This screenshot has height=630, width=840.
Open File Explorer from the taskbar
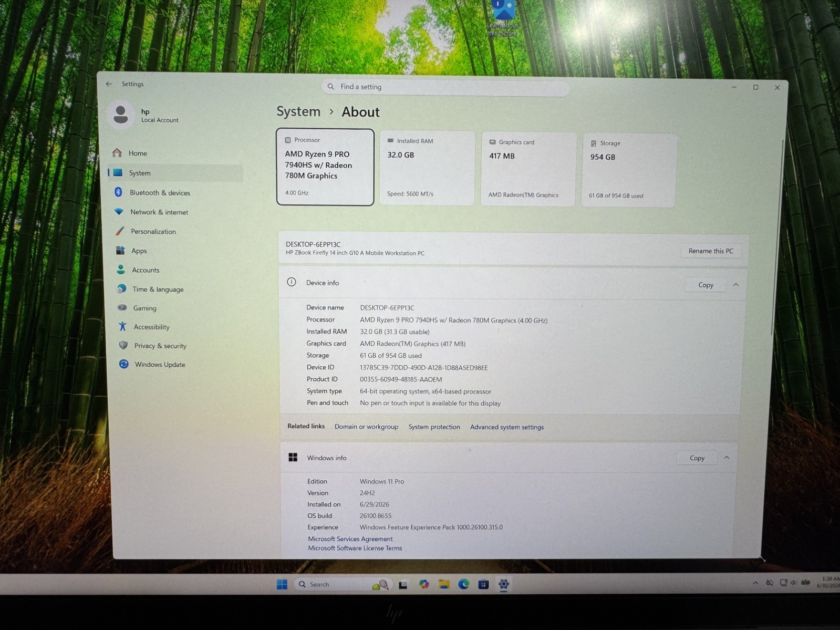click(x=444, y=584)
